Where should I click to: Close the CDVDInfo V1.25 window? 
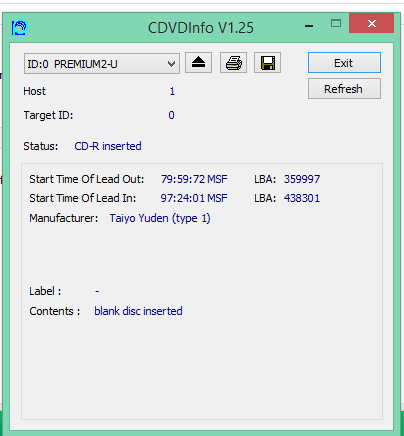point(372,23)
